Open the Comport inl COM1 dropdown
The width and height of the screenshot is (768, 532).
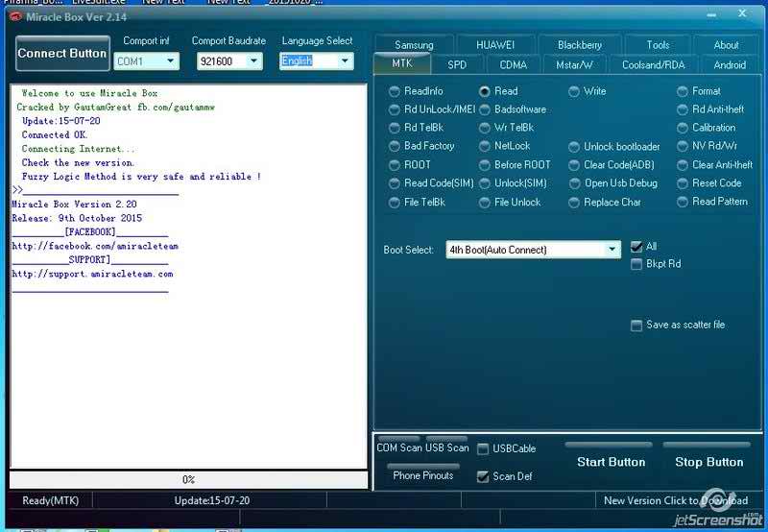147,61
